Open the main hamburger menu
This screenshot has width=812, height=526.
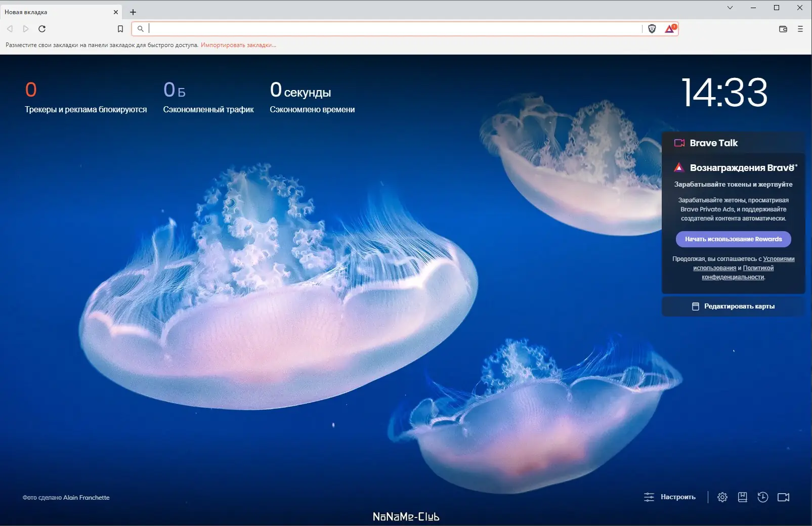pos(800,29)
